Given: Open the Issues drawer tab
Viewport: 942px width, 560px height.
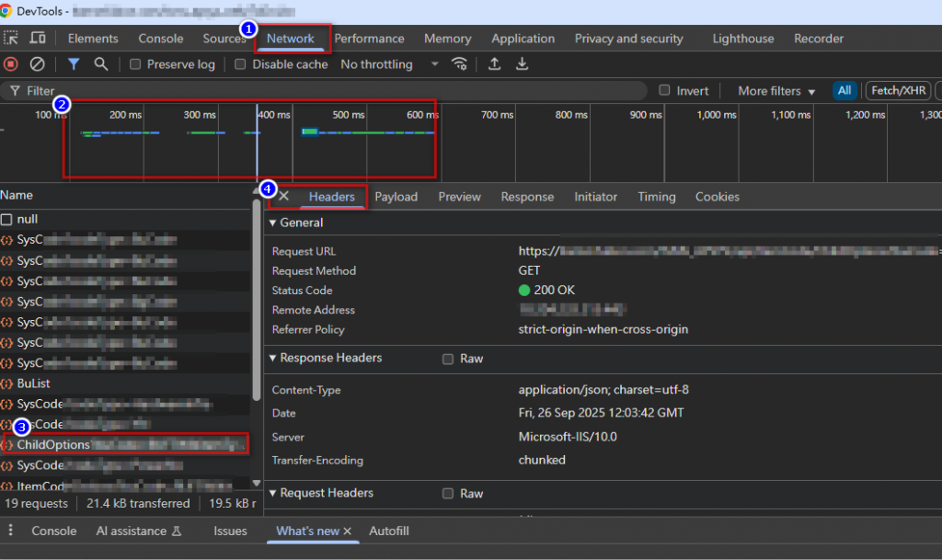Looking at the screenshot, I should point(230,531).
